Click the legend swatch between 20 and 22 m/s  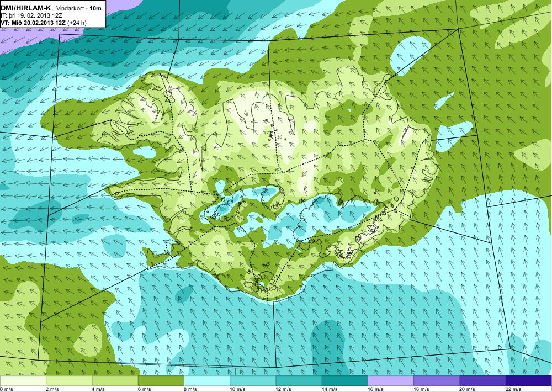point(482,381)
